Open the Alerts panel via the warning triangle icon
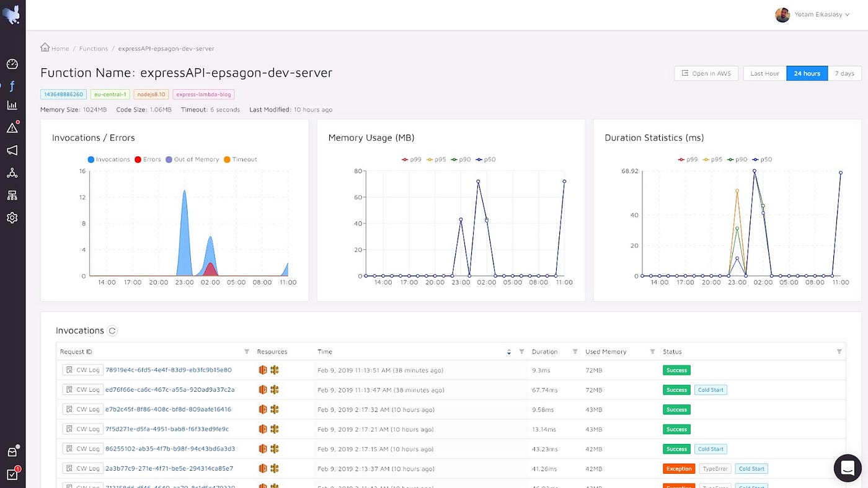868x488 pixels. click(12, 127)
